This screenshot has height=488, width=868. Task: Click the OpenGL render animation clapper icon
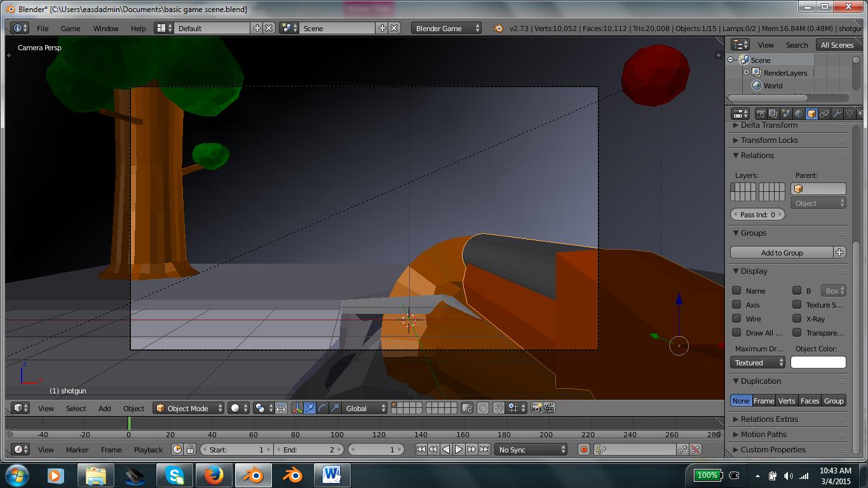549,408
